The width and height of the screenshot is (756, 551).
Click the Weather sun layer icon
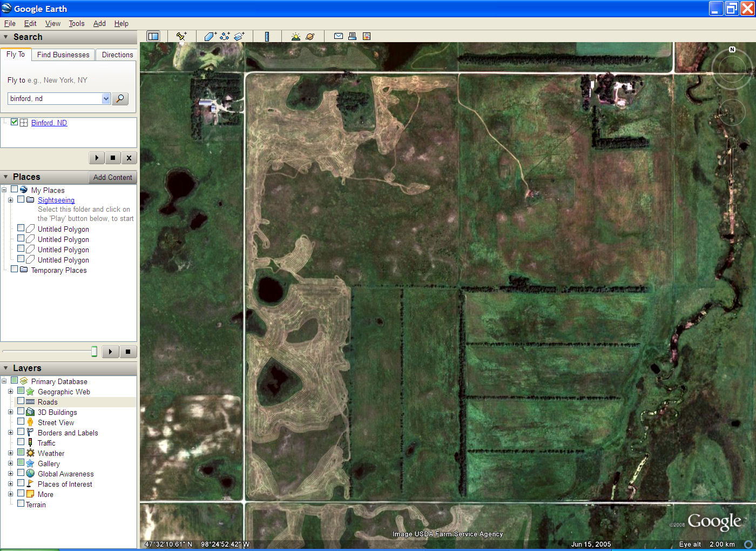pos(30,453)
